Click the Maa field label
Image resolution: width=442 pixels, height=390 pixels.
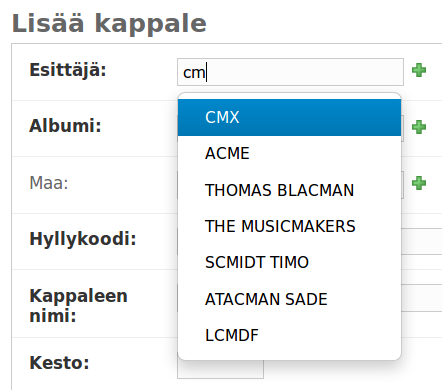pos(49,183)
